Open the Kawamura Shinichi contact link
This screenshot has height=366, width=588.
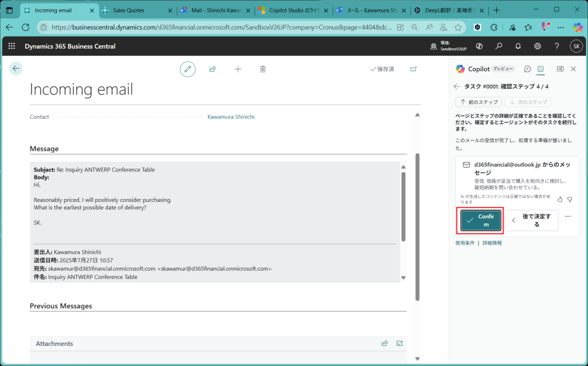(x=231, y=117)
